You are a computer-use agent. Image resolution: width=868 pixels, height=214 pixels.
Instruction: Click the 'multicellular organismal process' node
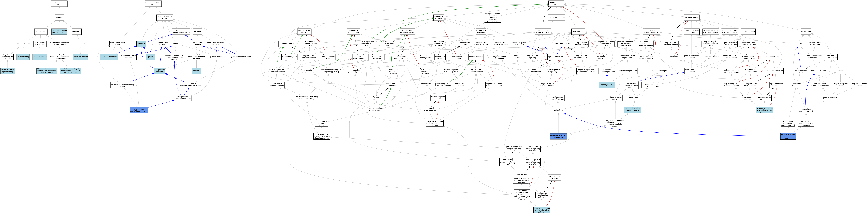pos(651,32)
